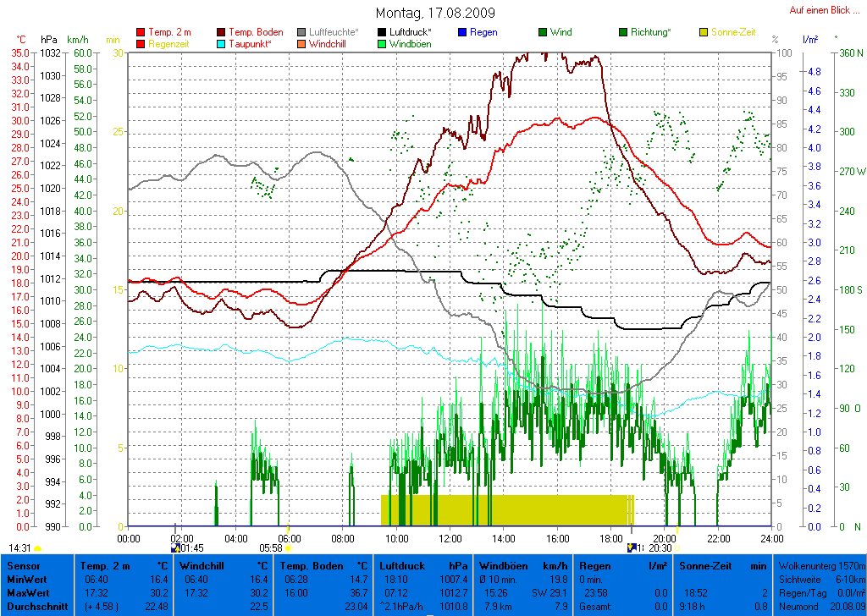Image resolution: width=867 pixels, height=616 pixels.
Task: Click the black Luftdruck legend square
Action: [383, 32]
